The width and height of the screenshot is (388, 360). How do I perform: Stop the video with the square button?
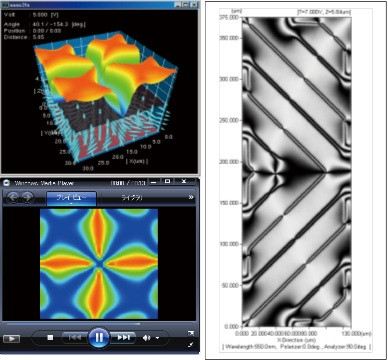[50, 338]
